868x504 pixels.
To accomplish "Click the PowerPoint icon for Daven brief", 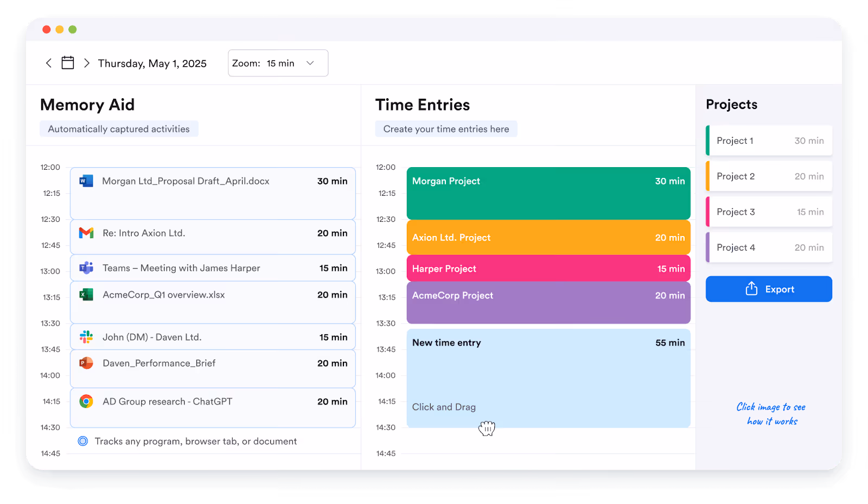I will [86, 363].
